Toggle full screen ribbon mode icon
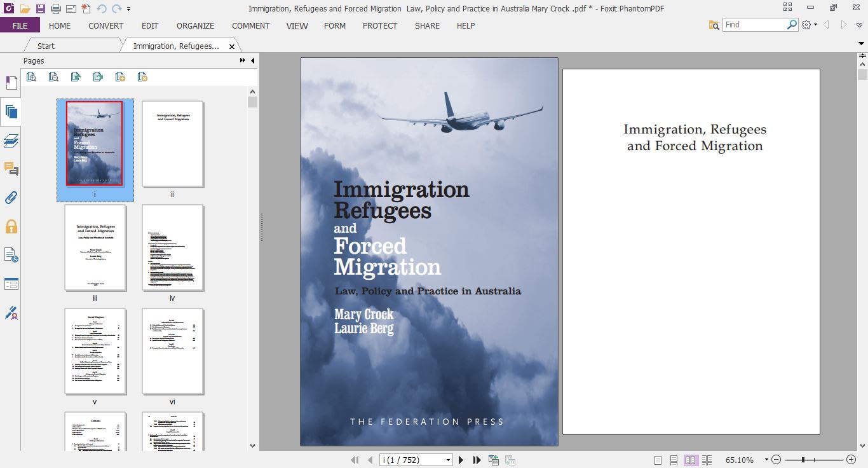Viewport: 868px width, 468px height. 787,8
